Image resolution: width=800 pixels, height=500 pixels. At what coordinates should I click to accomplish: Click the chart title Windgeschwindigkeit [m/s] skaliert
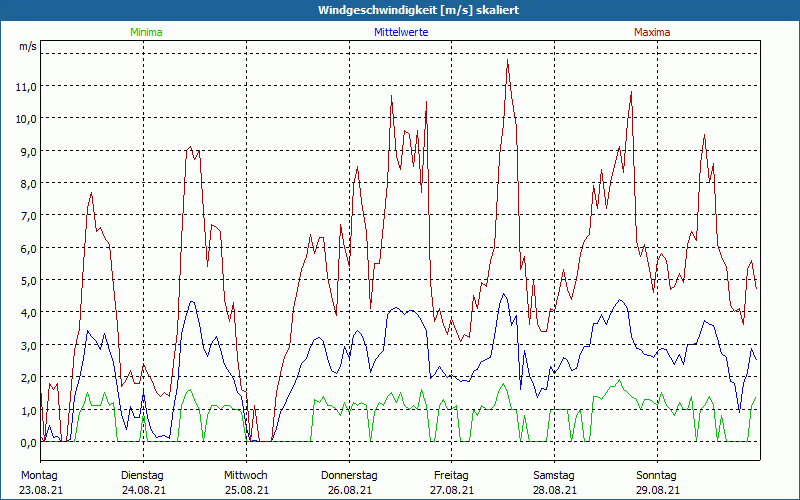point(418,10)
